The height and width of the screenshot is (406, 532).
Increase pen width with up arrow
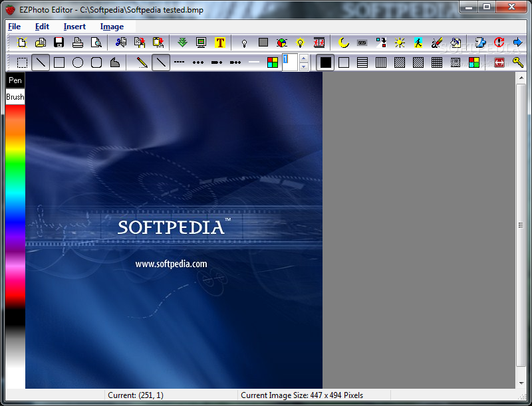point(304,58)
